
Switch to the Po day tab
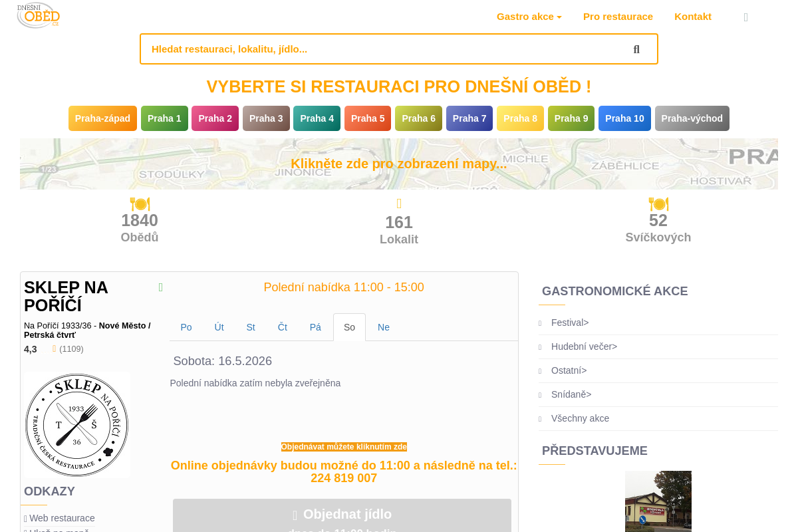point(186,327)
